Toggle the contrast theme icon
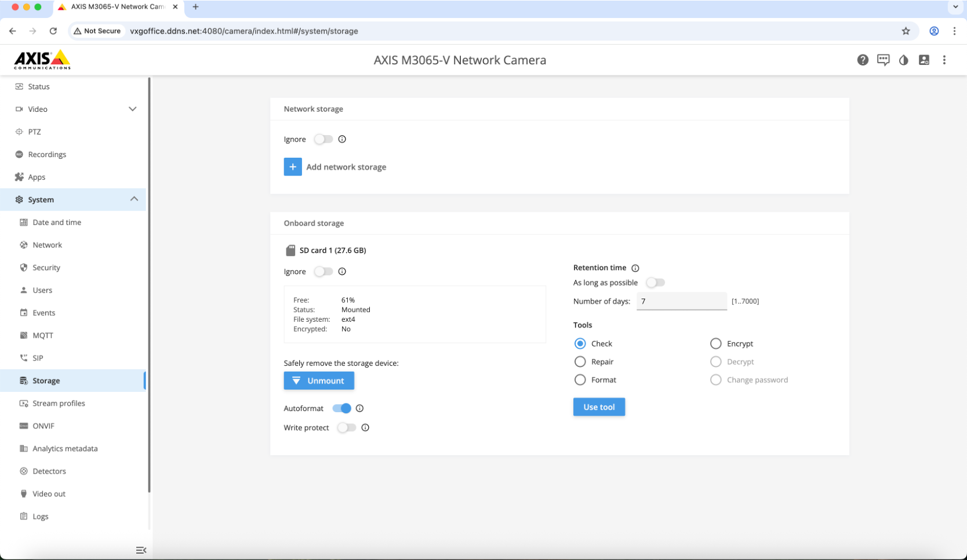 pyautogui.click(x=903, y=60)
